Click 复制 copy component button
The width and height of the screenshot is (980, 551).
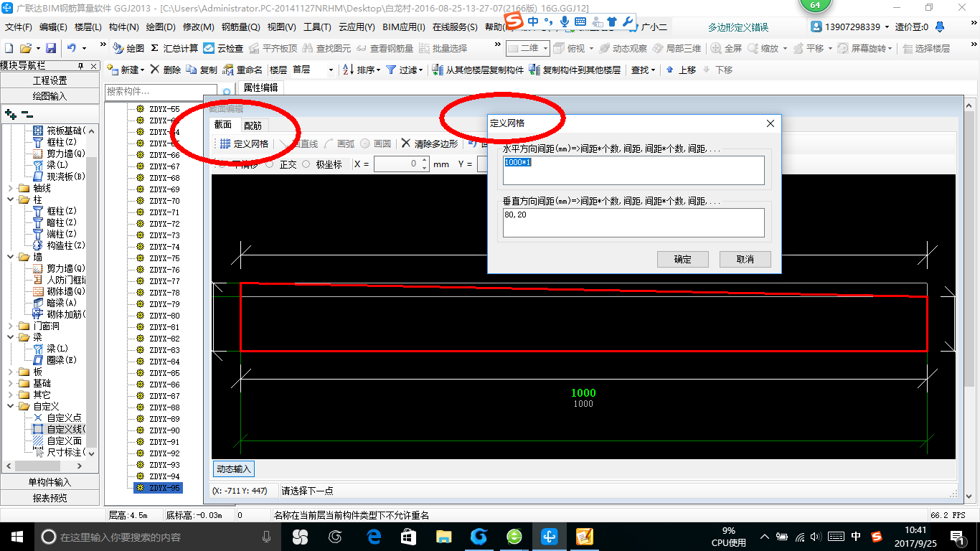[x=202, y=70]
